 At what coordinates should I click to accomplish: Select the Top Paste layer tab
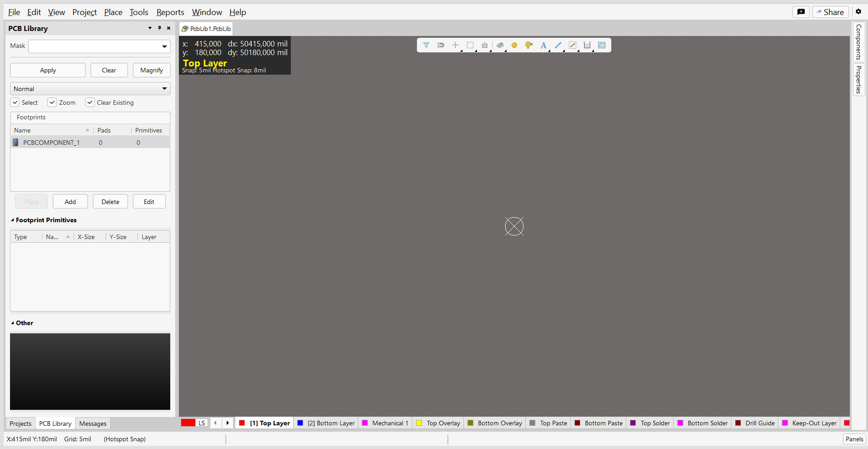[x=548, y=423]
